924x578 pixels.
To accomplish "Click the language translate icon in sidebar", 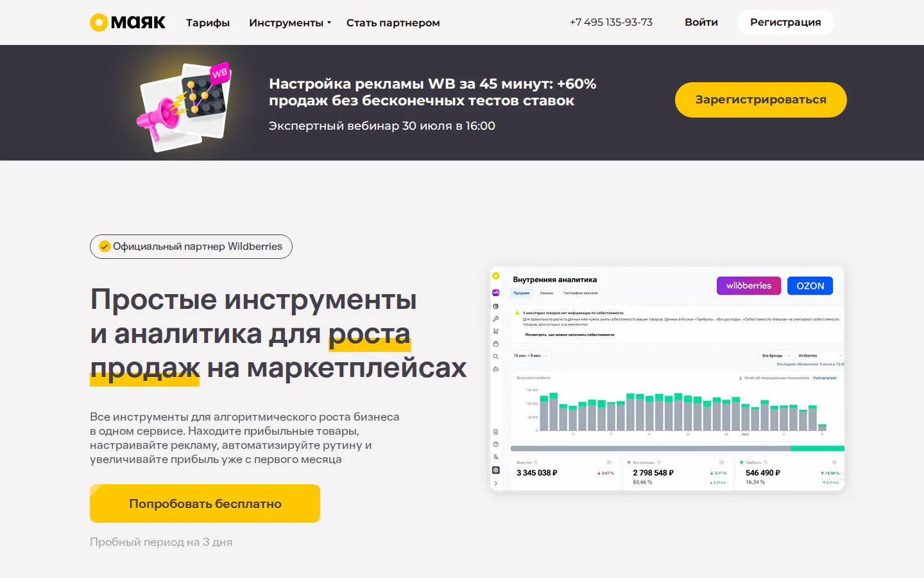I will [495, 457].
